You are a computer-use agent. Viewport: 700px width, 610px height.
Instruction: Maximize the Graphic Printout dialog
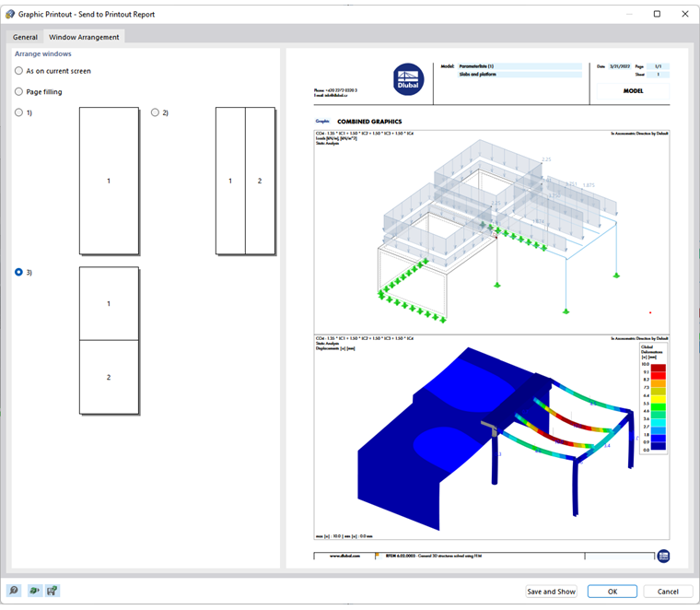657,14
